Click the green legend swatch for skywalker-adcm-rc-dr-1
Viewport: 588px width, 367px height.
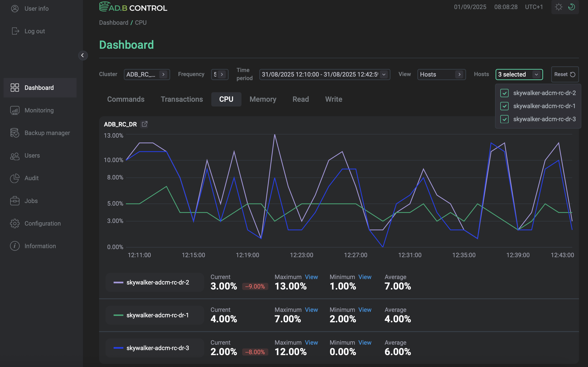pyautogui.click(x=118, y=315)
